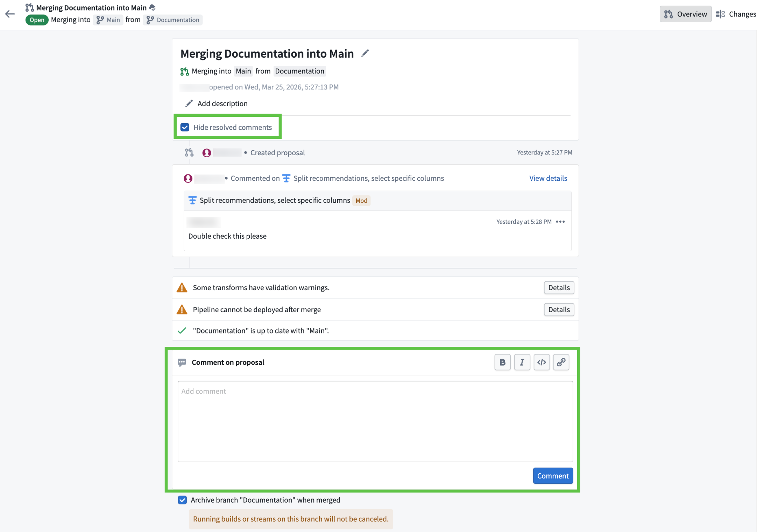
Task: Disable Archive branch Documentation when merged
Action: click(182, 500)
